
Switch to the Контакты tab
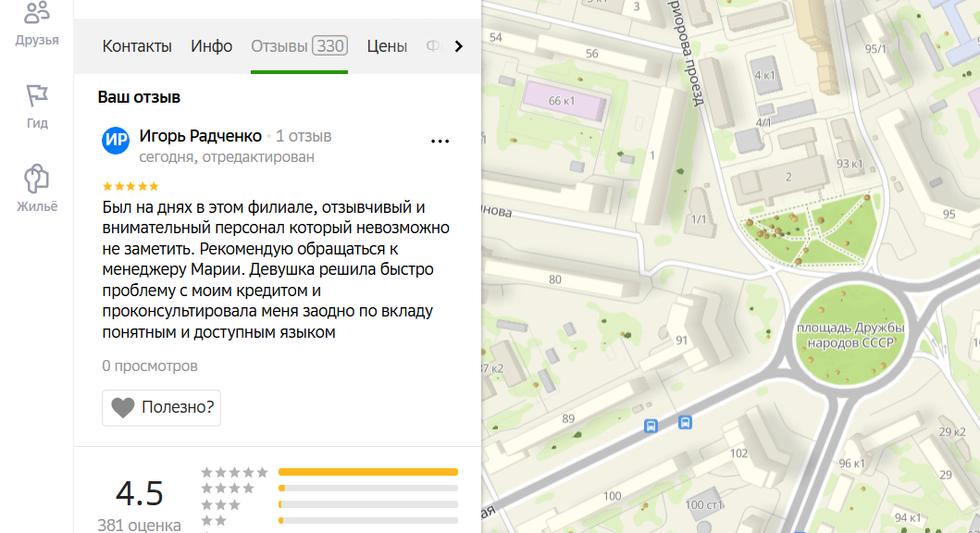point(137,46)
